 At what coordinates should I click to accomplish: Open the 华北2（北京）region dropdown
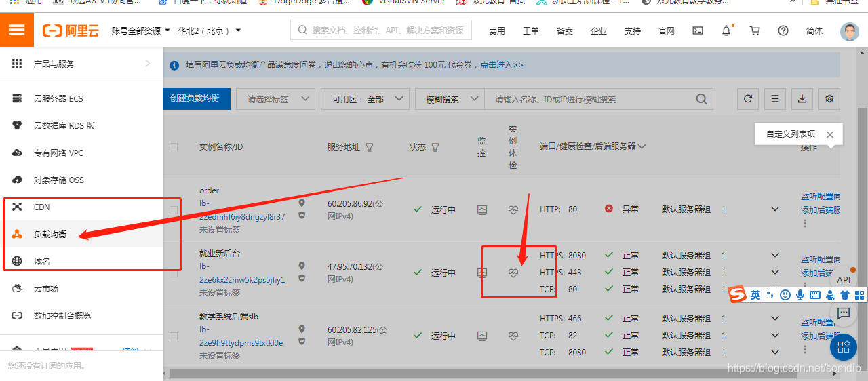coord(210,31)
